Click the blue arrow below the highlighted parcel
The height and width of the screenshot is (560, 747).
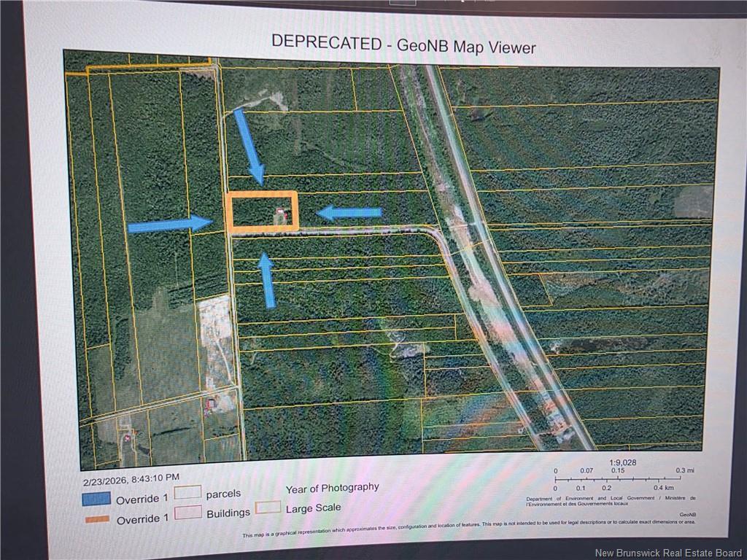(x=267, y=279)
